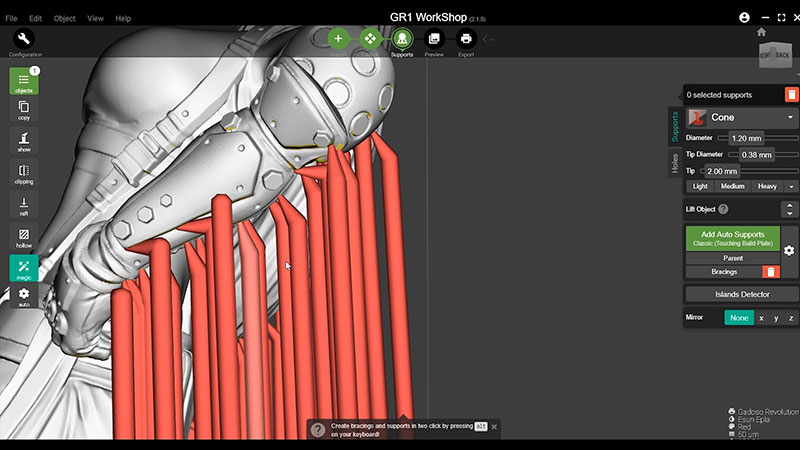The height and width of the screenshot is (450, 800).
Task: Click Add Auto Supports button
Action: [x=732, y=238]
